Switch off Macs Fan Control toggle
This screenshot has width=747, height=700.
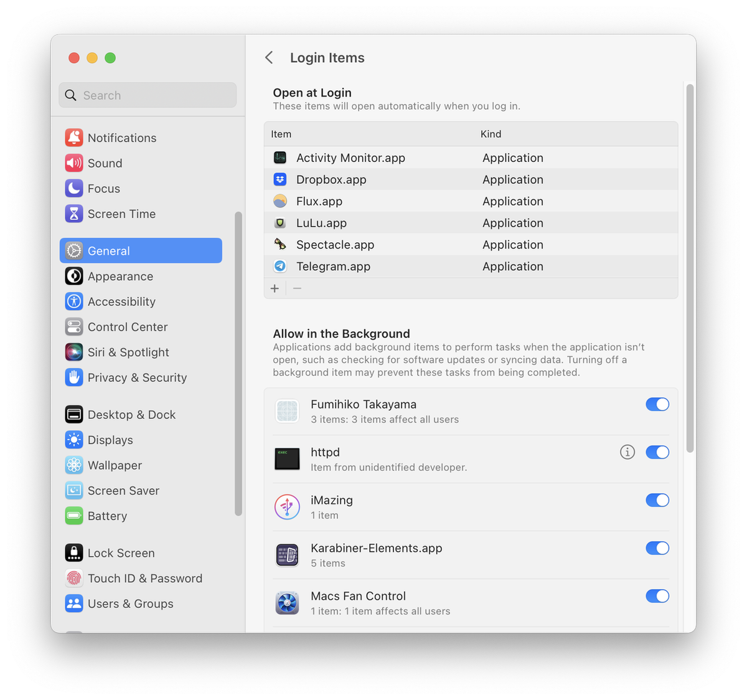coord(657,596)
